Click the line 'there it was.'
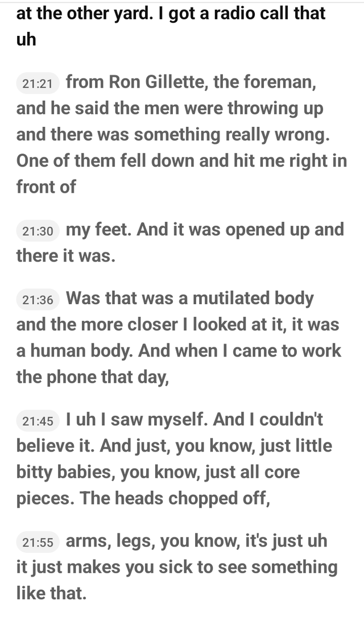364x617 pixels. pyautogui.click(x=66, y=255)
